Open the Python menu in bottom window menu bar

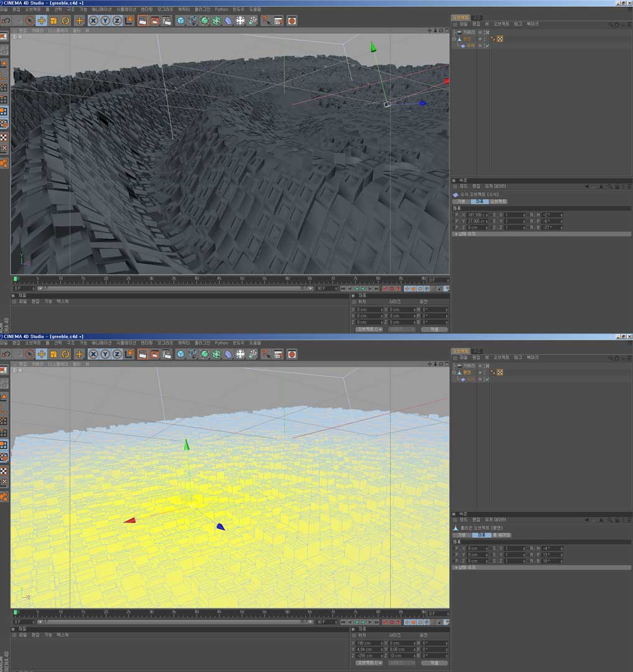[x=222, y=343]
